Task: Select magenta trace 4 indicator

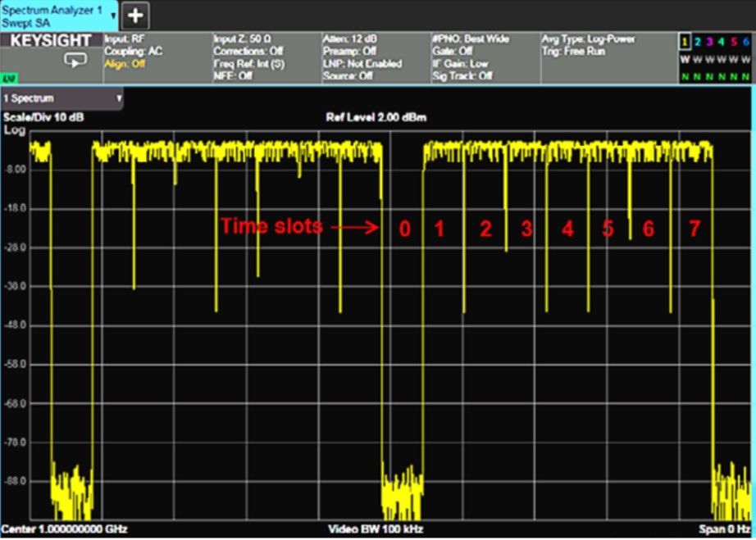Action: coord(722,41)
